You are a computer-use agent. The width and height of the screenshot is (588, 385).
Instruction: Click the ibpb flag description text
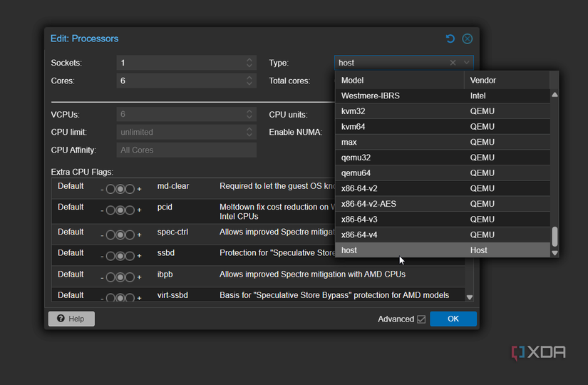pos(312,274)
